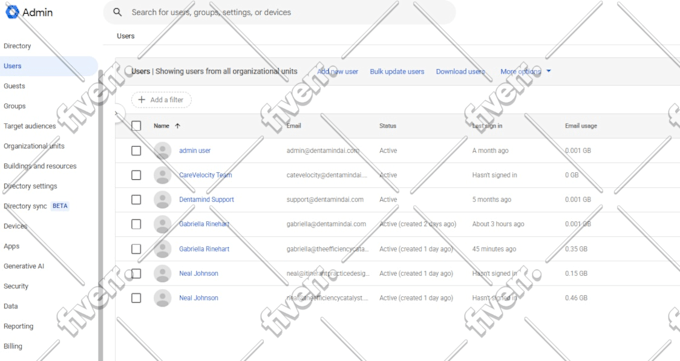The height and width of the screenshot is (361, 680).
Task: Click the Last sign in column header
Action: [487, 126]
